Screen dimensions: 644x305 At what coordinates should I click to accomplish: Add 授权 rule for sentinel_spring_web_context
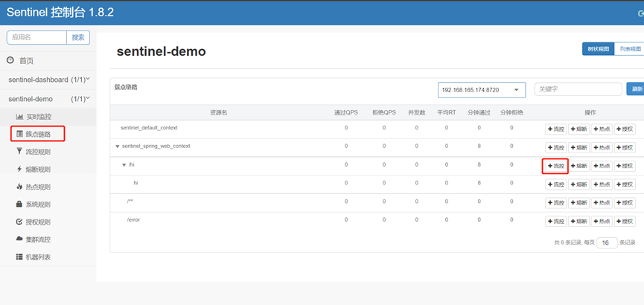(x=625, y=147)
